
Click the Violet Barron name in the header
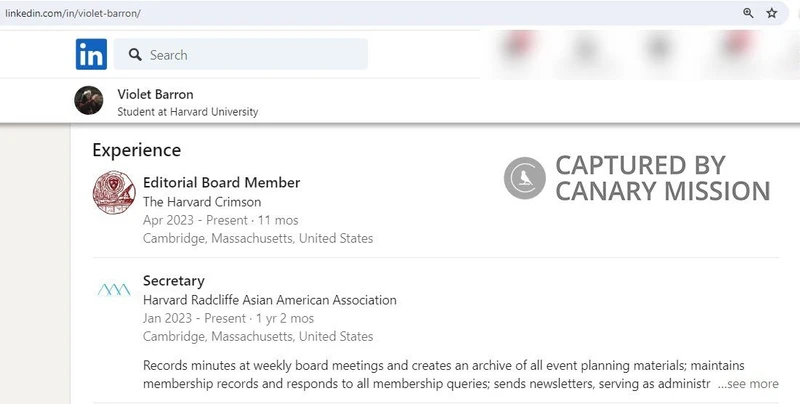[x=156, y=94]
